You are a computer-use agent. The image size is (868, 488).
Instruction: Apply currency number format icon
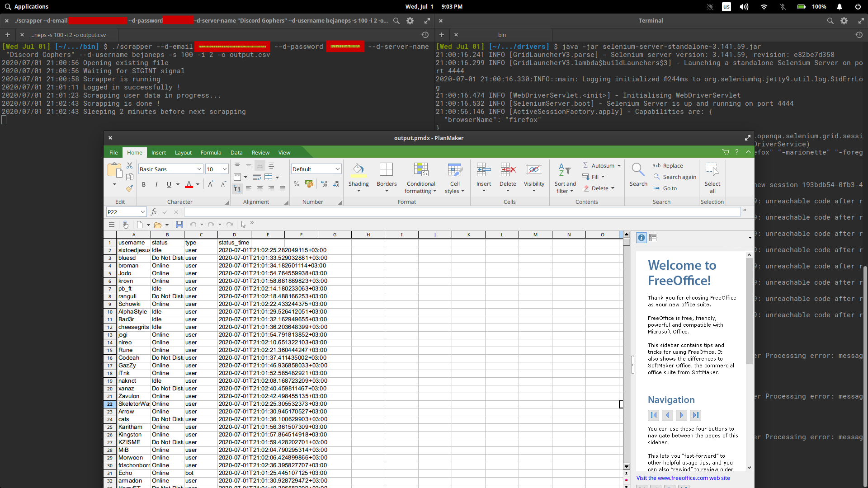pyautogui.click(x=309, y=184)
